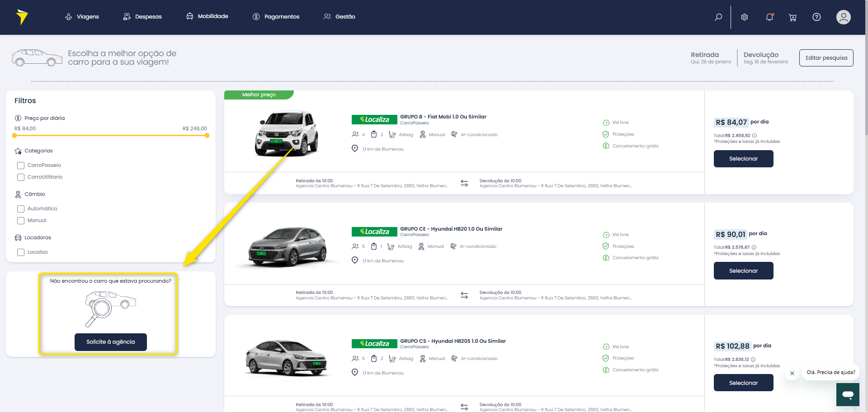
Task: Click location pin icon on Hyundai HB20 1.0 card
Action: [355, 260]
